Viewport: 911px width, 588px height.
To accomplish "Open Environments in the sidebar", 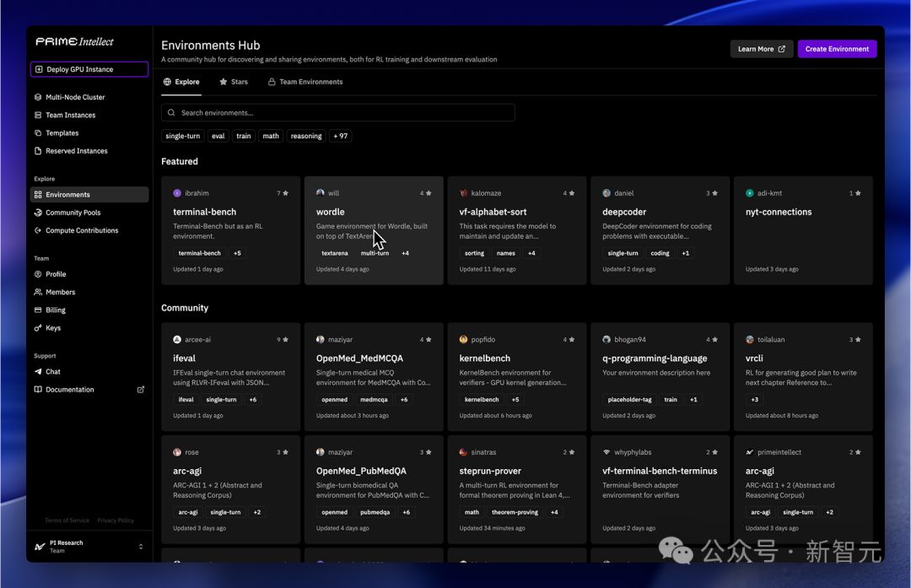I will coord(89,195).
